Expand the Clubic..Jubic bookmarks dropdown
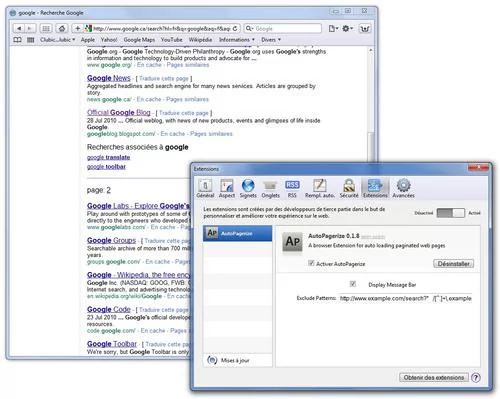This screenshot has height=399, width=500. tap(57, 40)
